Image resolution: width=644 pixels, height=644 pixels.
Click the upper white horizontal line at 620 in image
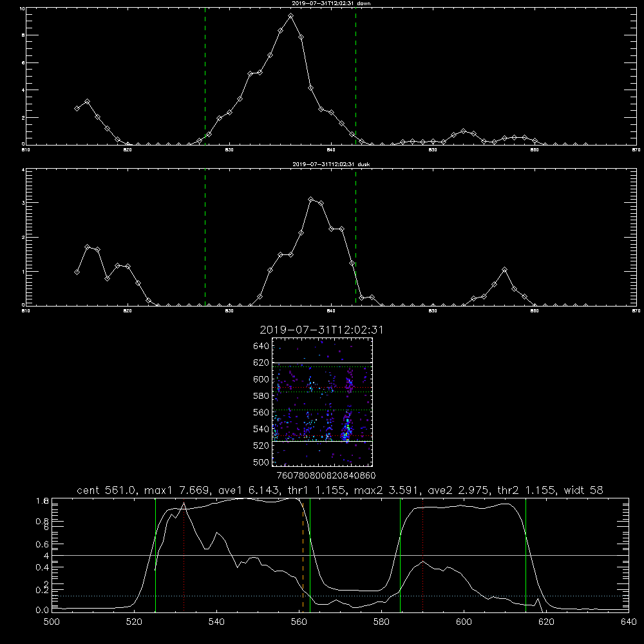(322, 363)
